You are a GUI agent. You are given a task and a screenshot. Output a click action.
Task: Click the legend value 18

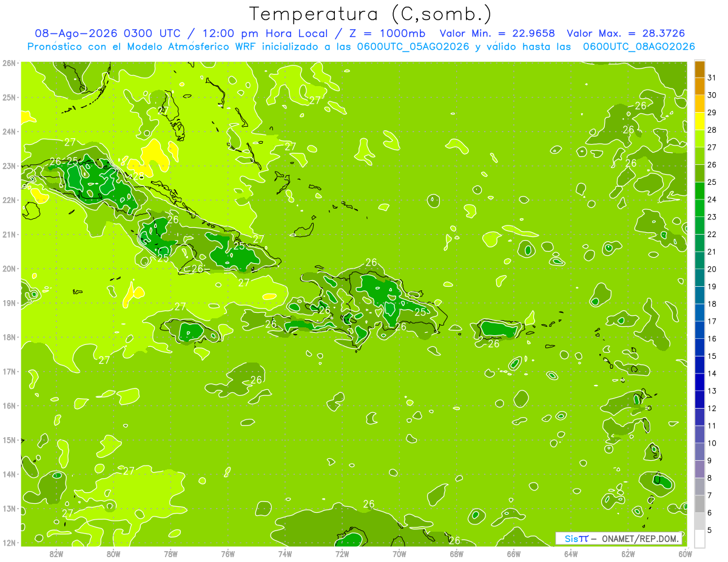click(x=712, y=304)
